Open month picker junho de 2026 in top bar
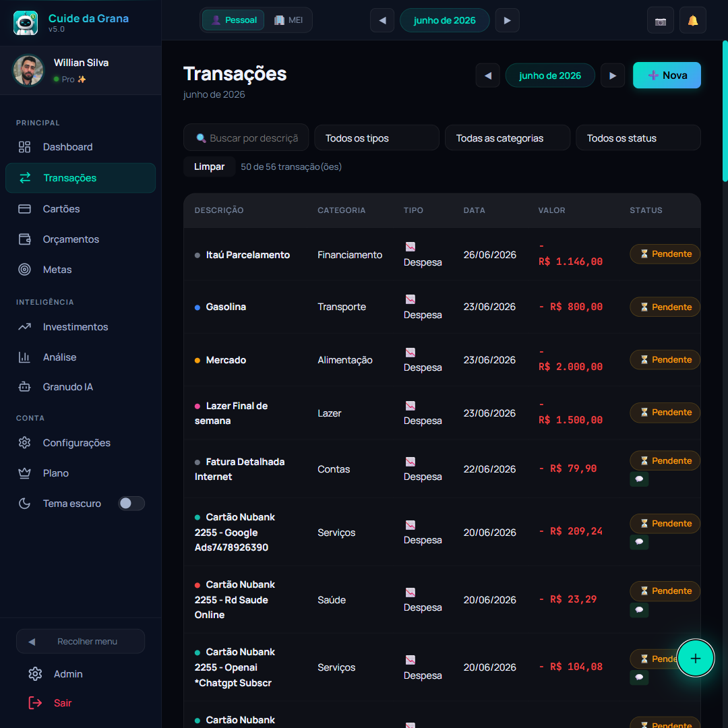Viewport: 728px width, 728px height. [444, 20]
